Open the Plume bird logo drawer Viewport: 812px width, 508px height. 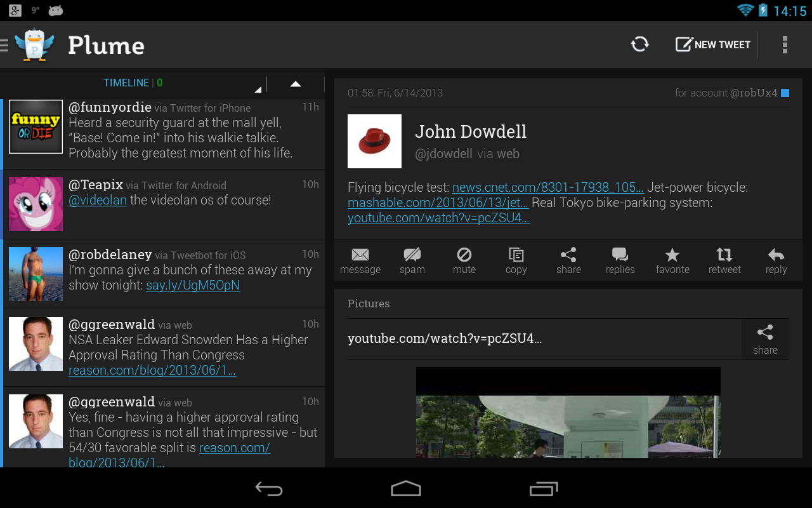(x=34, y=44)
